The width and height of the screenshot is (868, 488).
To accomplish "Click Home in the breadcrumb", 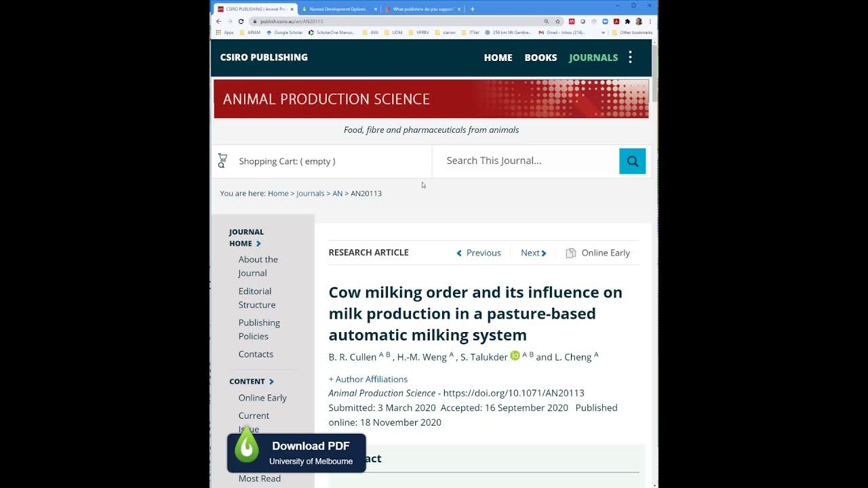I will [x=278, y=193].
